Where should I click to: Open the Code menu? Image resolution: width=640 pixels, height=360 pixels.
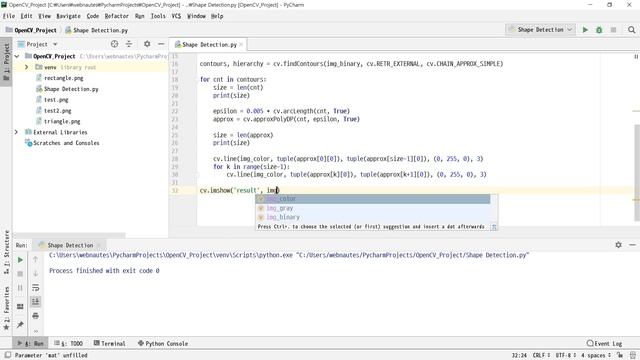[x=93, y=16]
